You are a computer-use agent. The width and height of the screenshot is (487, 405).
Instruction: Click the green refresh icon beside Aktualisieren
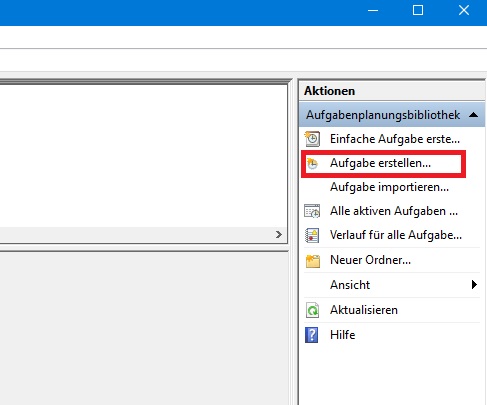tap(312, 310)
